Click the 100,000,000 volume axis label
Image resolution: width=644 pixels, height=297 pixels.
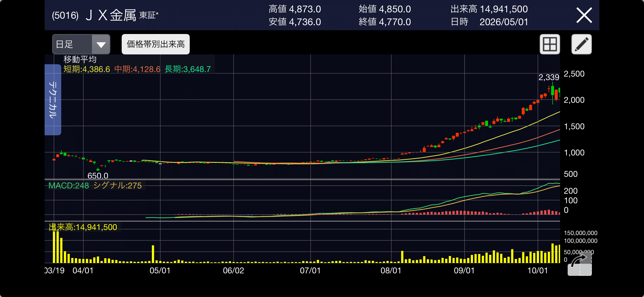581,241
